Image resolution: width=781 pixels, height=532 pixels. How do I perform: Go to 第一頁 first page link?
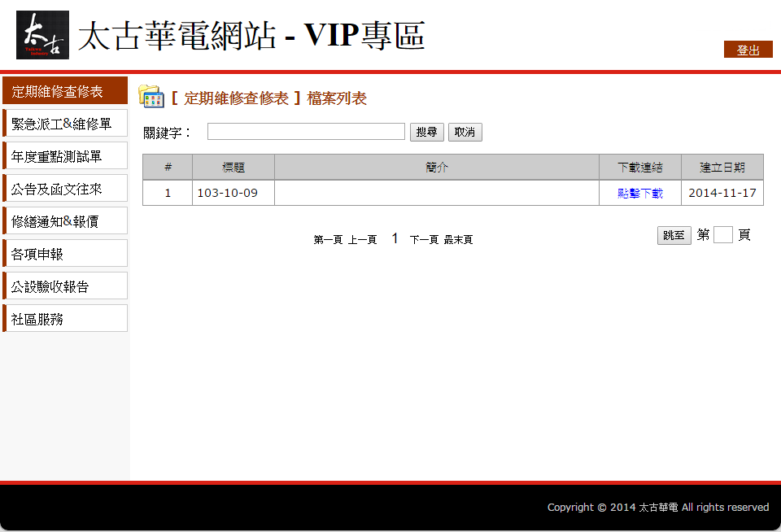[x=328, y=240]
